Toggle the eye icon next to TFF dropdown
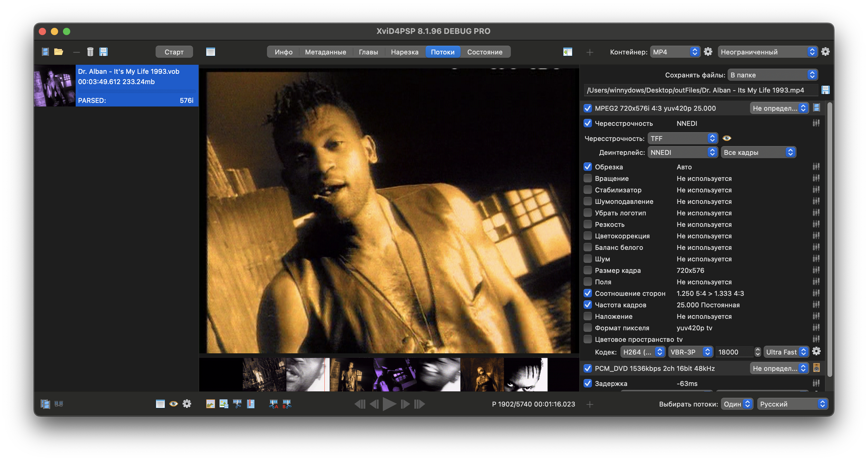This screenshot has height=461, width=868. coord(727,138)
